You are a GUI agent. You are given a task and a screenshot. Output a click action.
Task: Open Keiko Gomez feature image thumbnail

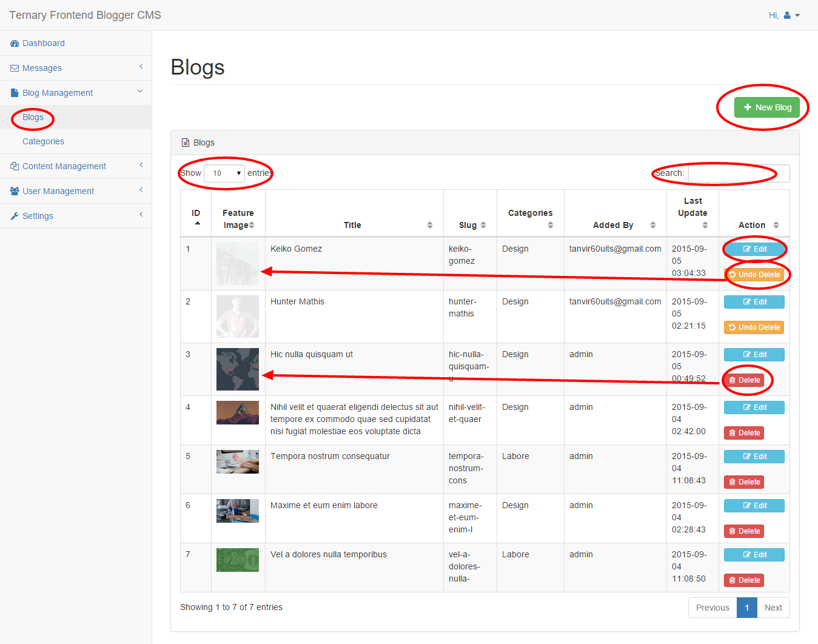click(238, 264)
